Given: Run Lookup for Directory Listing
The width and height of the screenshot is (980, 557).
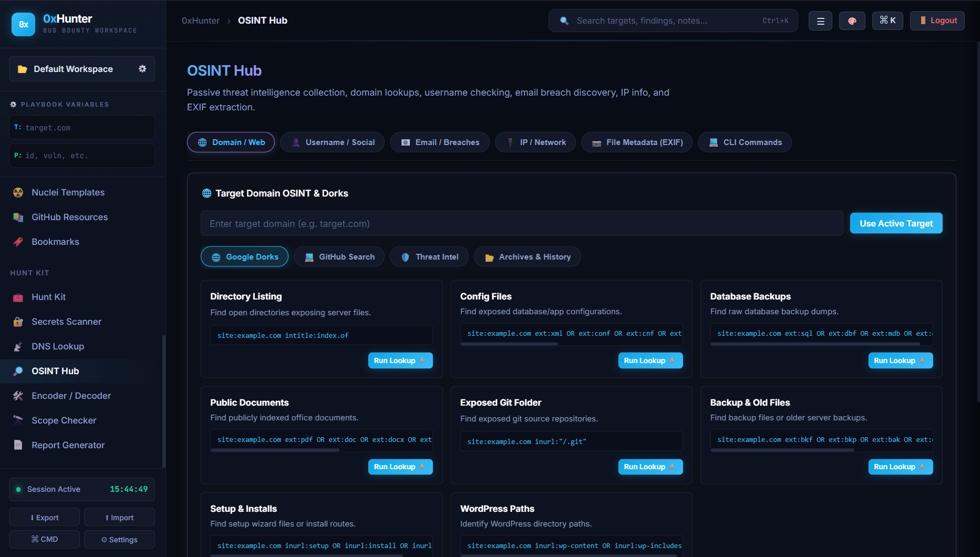Looking at the screenshot, I should point(400,360).
